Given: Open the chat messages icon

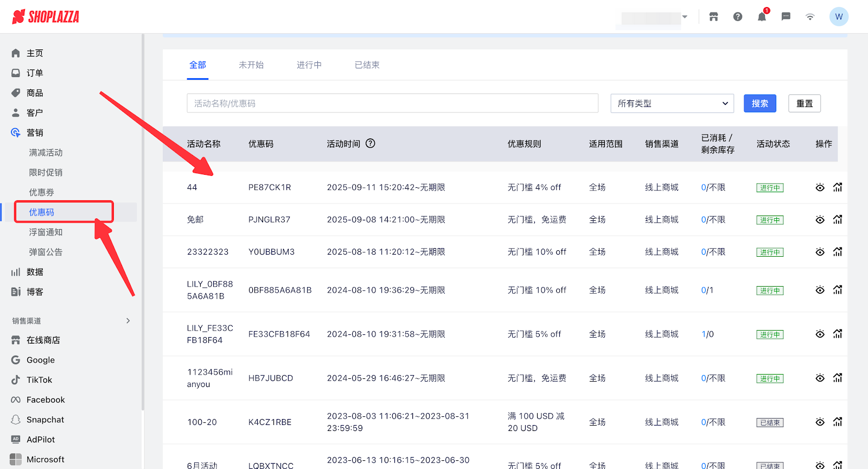Looking at the screenshot, I should [786, 17].
